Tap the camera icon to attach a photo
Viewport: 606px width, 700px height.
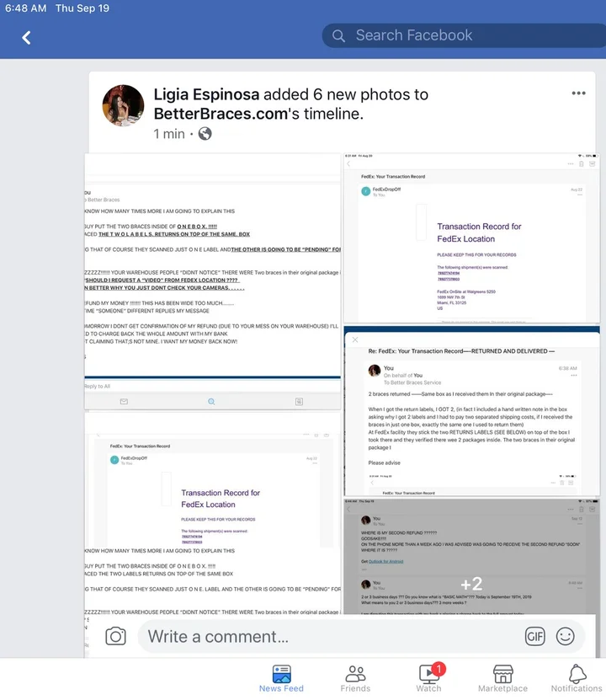(115, 636)
